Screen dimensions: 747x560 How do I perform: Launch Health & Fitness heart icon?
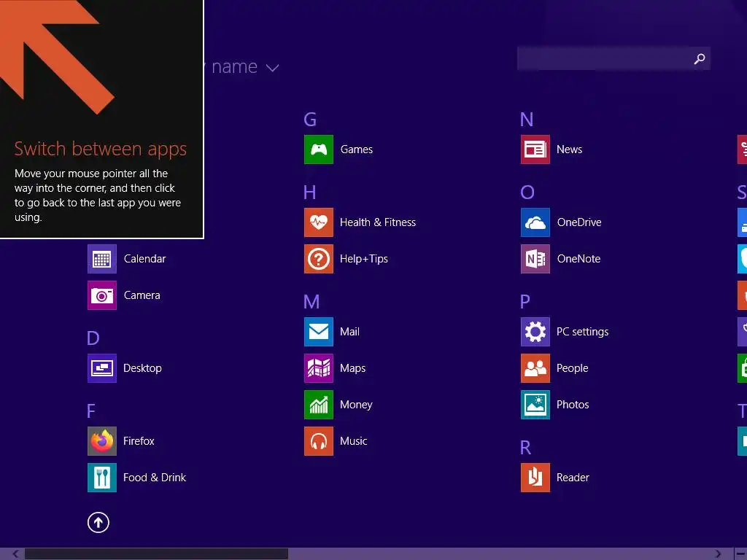tap(318, 222)
